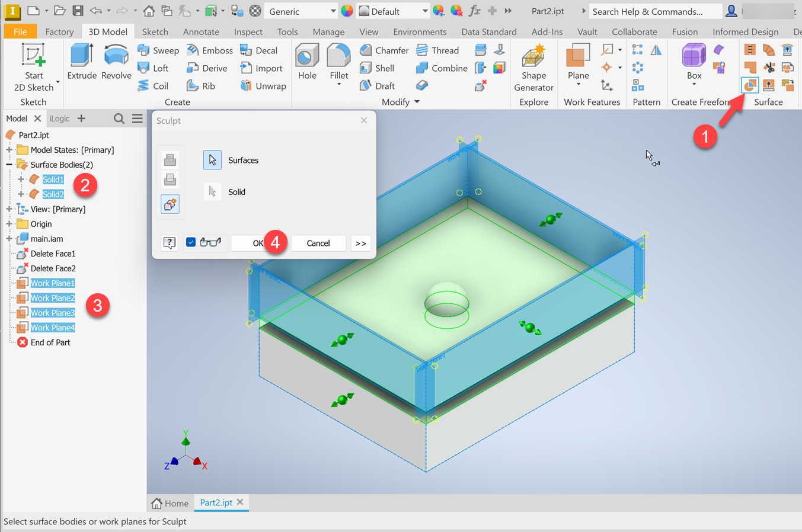
Task: Switch to the Sketch ribbon tab
Action: coord(155,31)
